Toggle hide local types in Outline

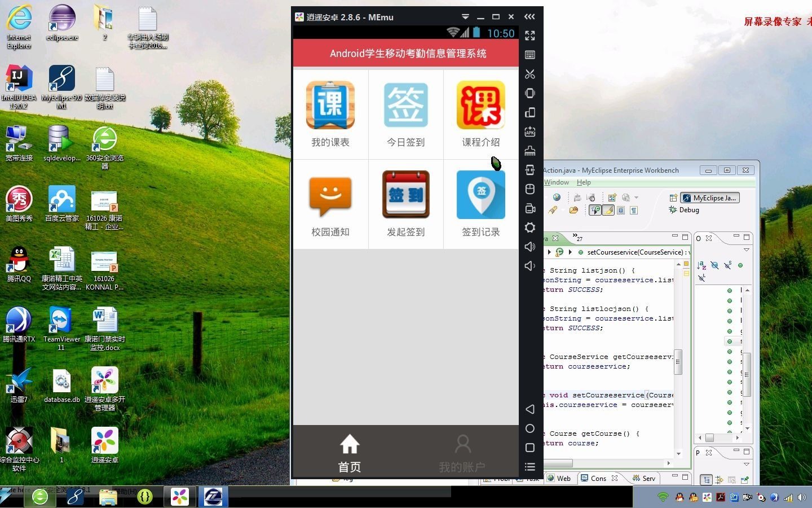point(701,277)
